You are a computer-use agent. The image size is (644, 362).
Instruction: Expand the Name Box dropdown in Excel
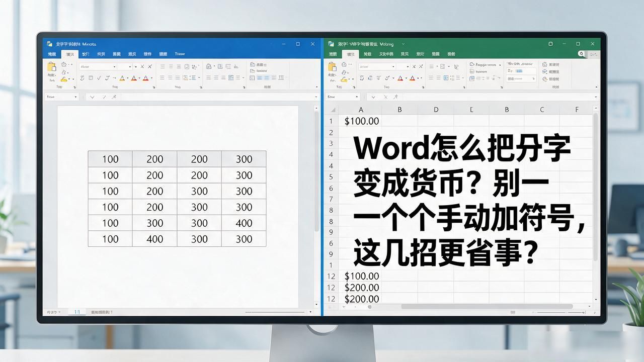pos(356,97)
